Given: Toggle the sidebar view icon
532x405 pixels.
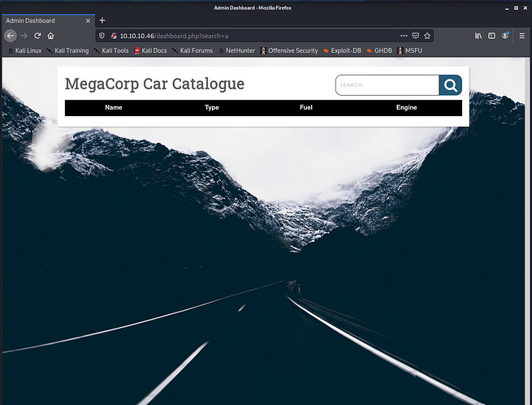Looking at the screenshot, I should (x=491, y=36).
